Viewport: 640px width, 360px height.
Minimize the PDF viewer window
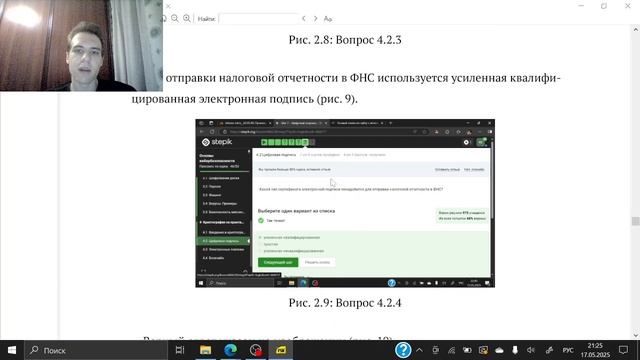coord(581,6)
